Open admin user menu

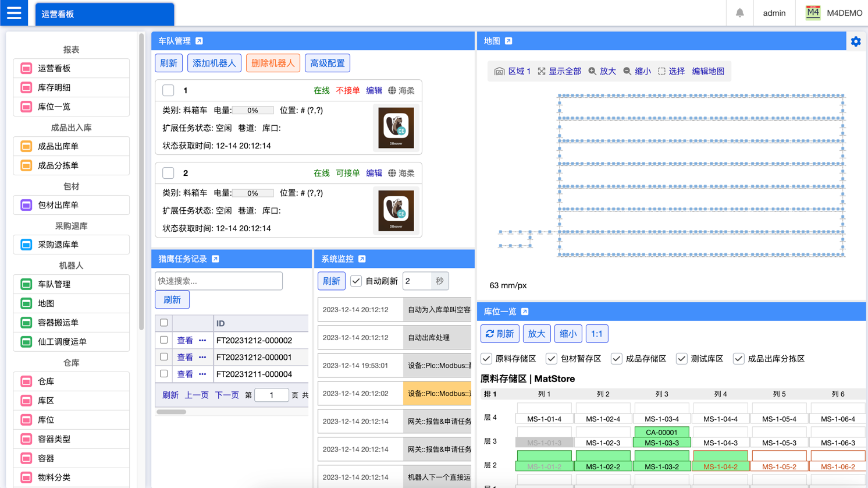[x=774, y=13]
